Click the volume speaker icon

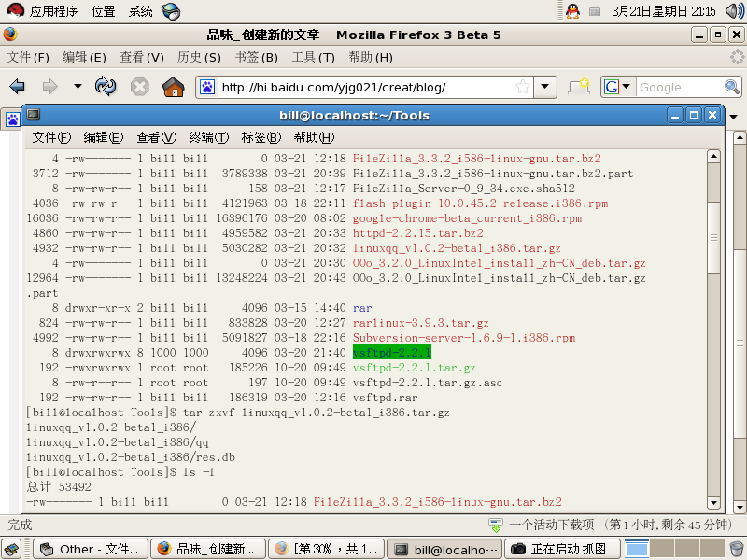[734, 11]
